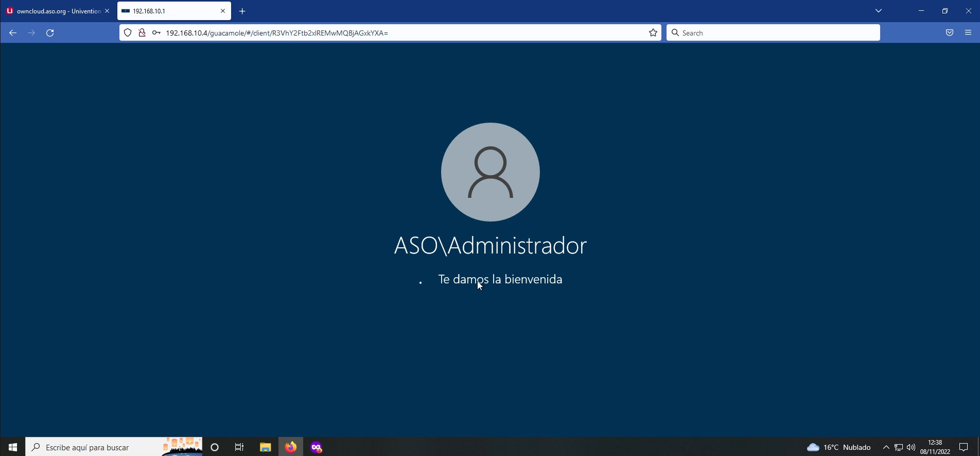Open File Explorer from the taskbar
The height and width of the screenshot is (456, 980).
pyautogui.click(x=265, y=447)
